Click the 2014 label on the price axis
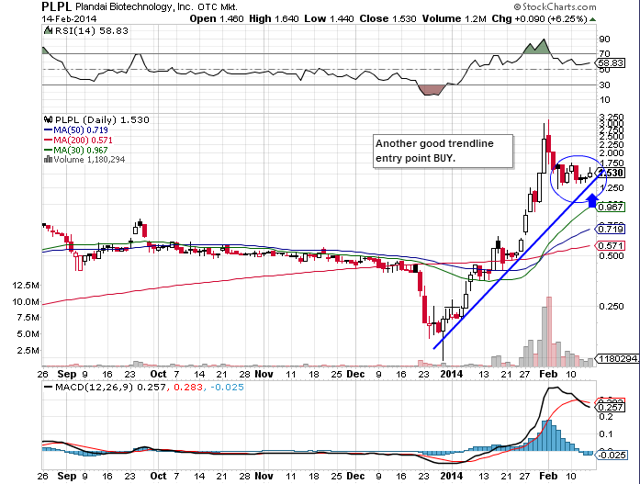Screen dimensions: 640x484 (451, 374)
